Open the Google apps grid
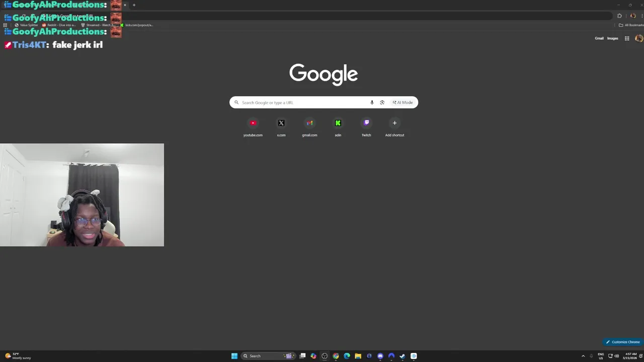 tap(627, 38)
